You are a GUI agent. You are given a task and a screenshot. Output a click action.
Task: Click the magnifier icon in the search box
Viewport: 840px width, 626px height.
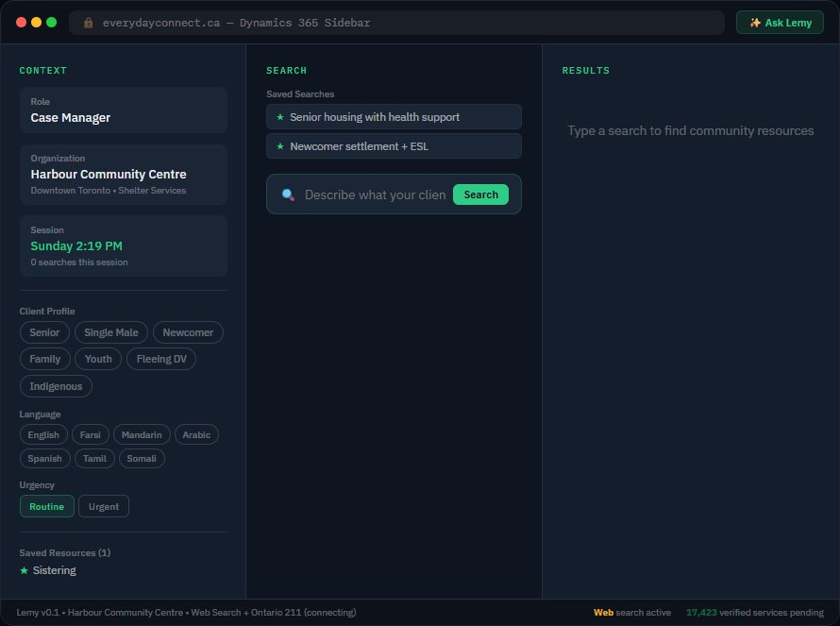288,195
